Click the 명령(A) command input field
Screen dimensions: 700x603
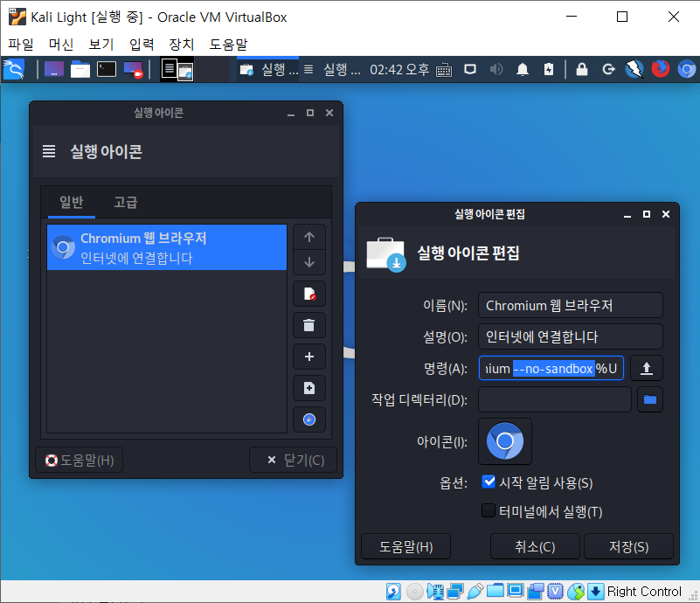coord(551,368)
